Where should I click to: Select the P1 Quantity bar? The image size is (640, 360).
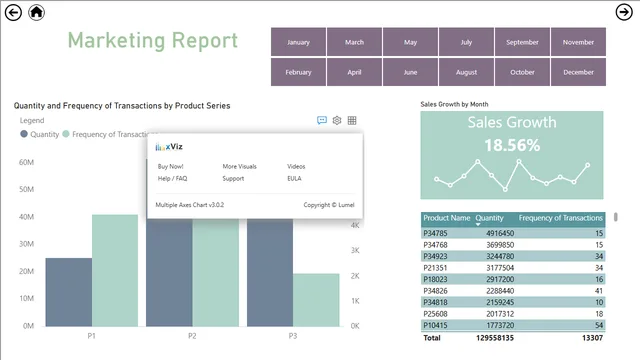69,292
